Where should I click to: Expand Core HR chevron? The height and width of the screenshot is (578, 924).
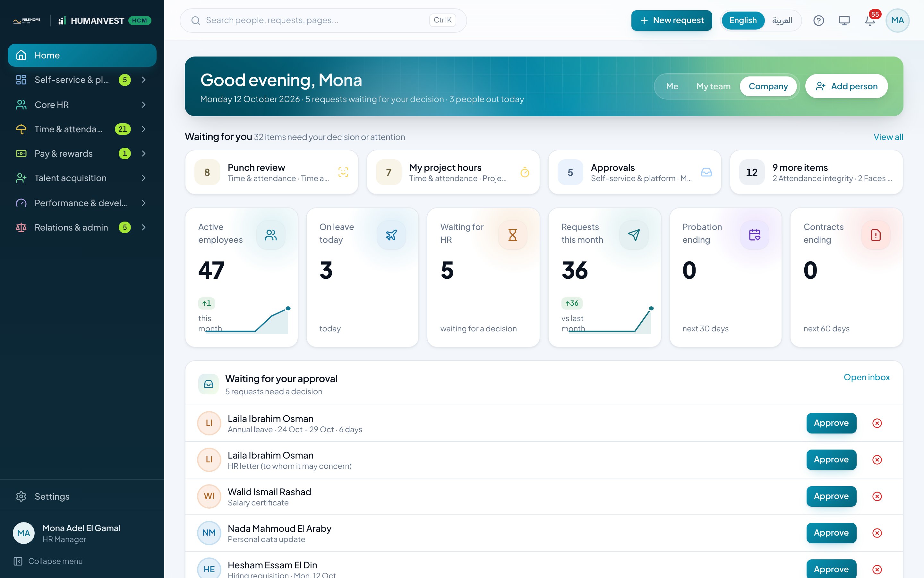click(143, 105)
